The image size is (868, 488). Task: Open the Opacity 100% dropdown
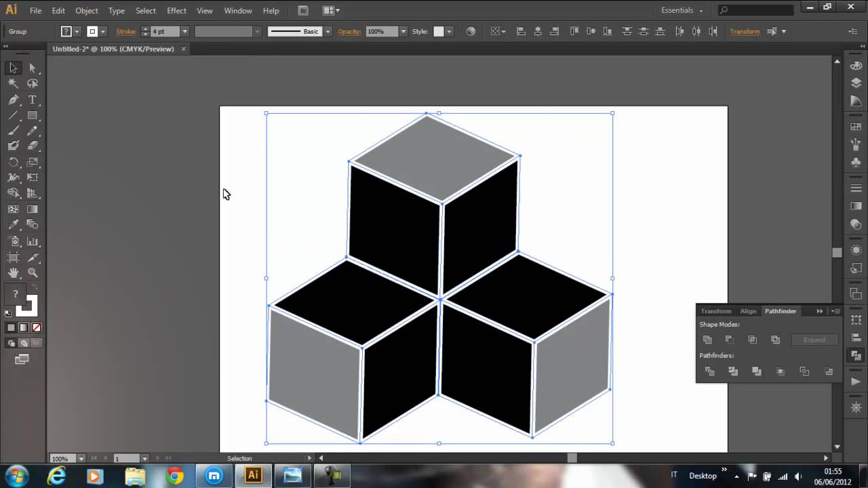(x=403, y=31)
